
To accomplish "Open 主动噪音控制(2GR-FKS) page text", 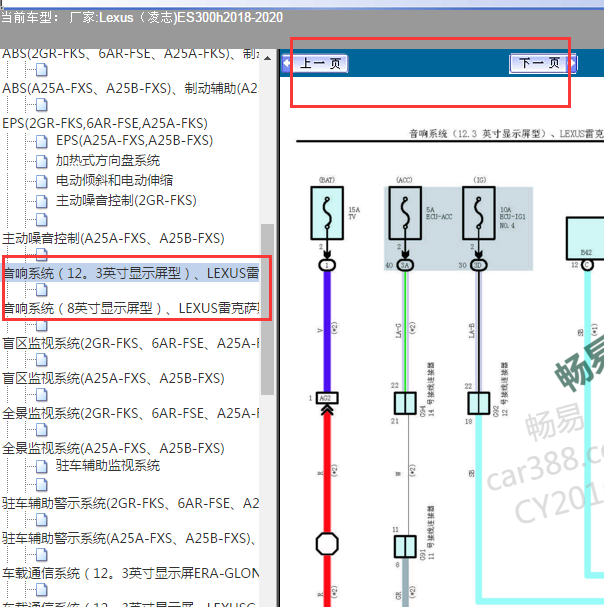I will [x=126, y=200].
